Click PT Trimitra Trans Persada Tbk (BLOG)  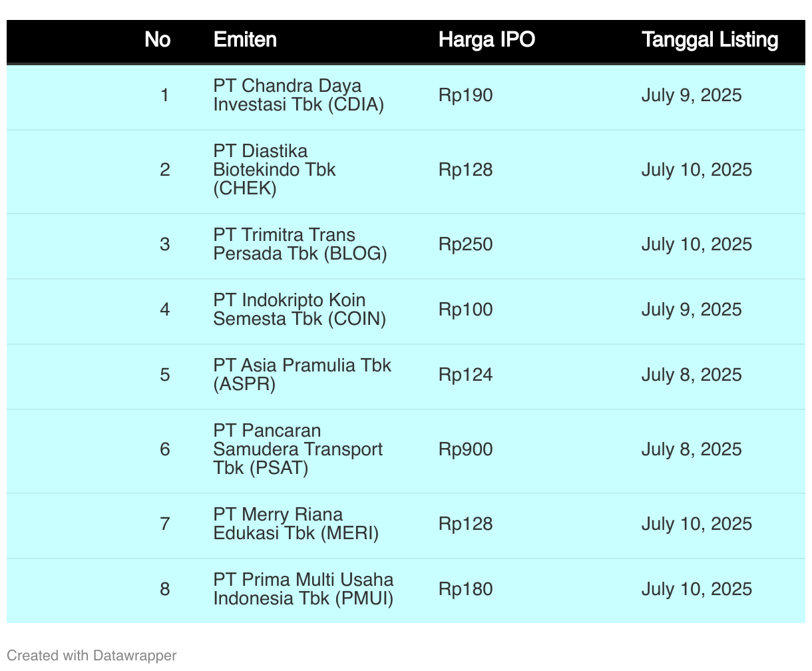[x=300, y=244]
